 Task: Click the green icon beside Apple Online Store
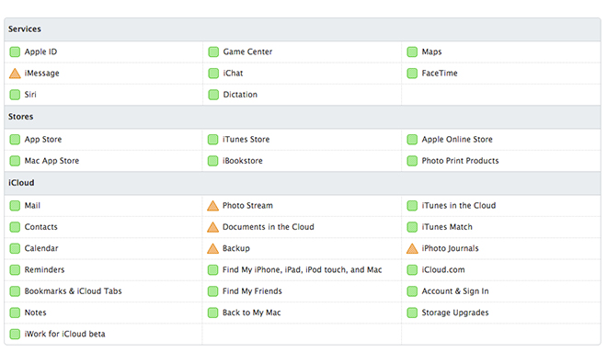click(412, 139)
